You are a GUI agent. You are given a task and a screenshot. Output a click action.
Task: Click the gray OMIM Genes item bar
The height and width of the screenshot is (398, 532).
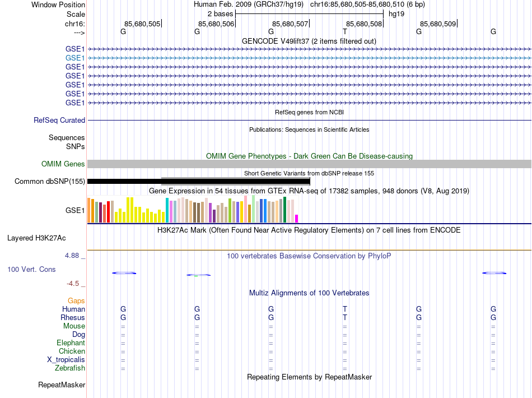click(310, 164)
